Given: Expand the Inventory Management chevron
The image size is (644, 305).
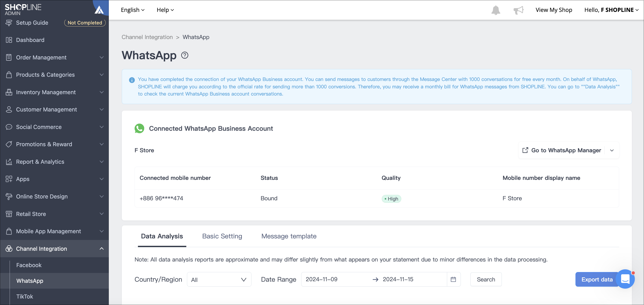Looking at the screenshot, I should click(101, 92).
